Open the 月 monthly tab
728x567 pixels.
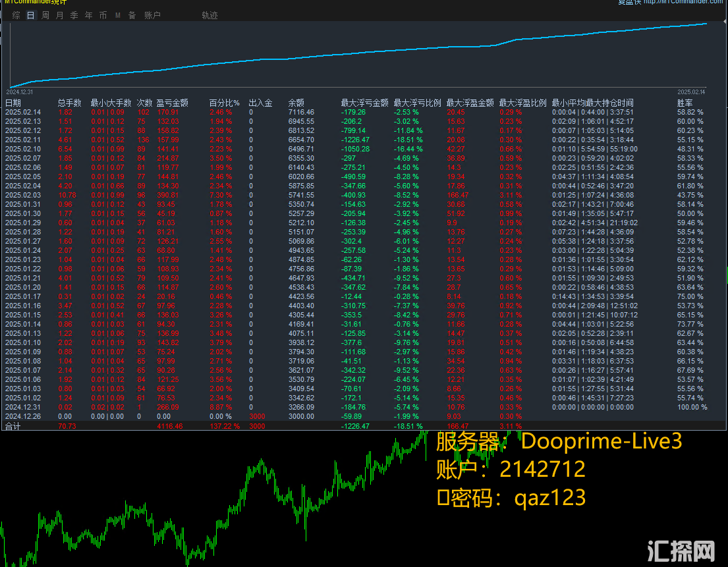pos(59,15)
